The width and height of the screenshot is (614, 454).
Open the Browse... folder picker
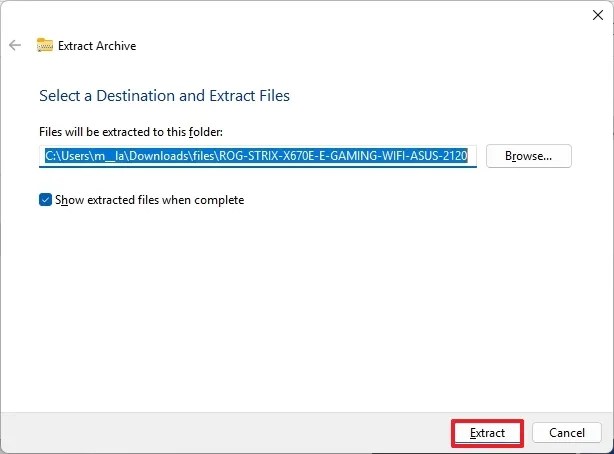529,156
